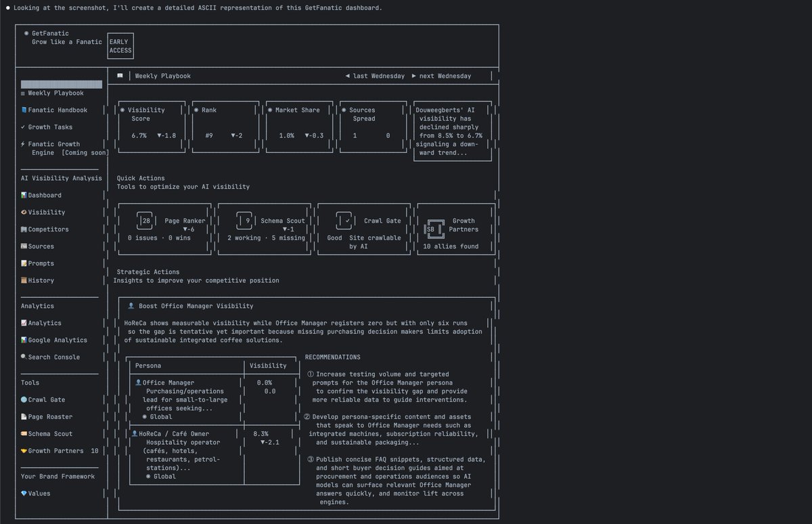Click the person icon beside Office Manager row

[139, 383]
